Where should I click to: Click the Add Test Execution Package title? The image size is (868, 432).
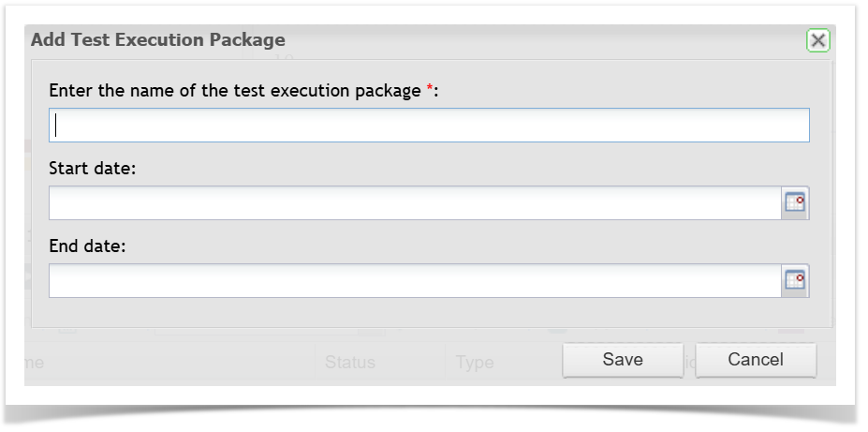pyautogui.click(x=158, y=40)
